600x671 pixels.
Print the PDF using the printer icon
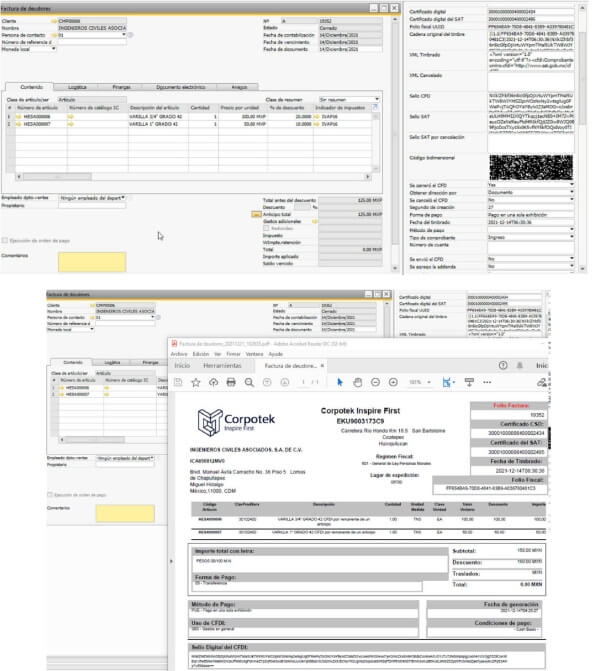click(x=231, y=382)
